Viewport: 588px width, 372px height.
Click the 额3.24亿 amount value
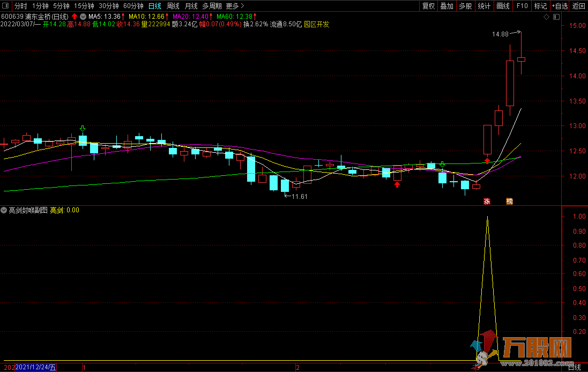coord(184,24)
